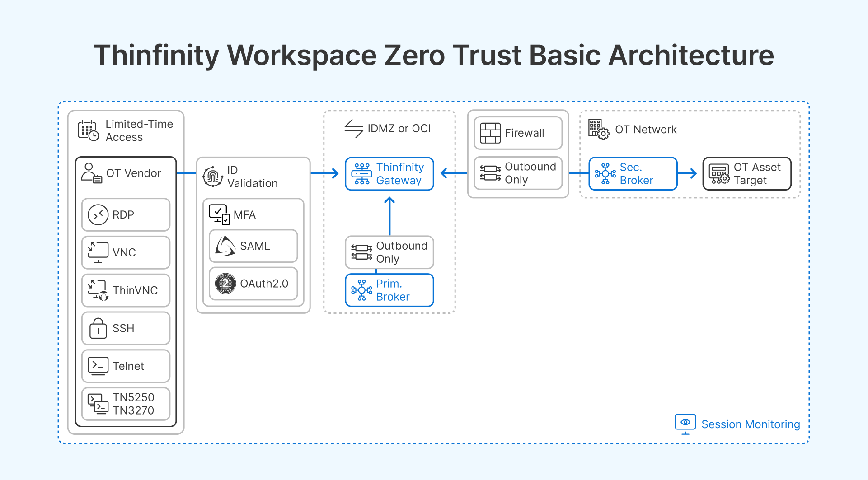Viewport: 868px width, 480px height.
Task: Click the OAuth2.0 badge icon
Action: [x=225, y=284]
